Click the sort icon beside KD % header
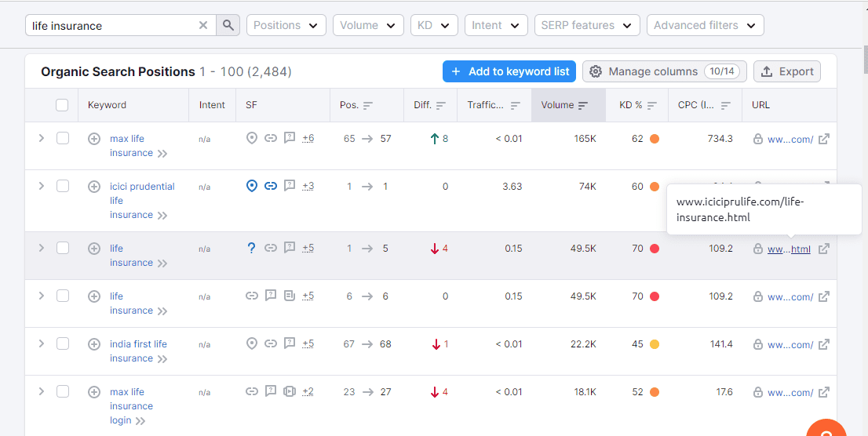Image resolution: width=868 pixels, height=436 pixels. click(652, 105)
